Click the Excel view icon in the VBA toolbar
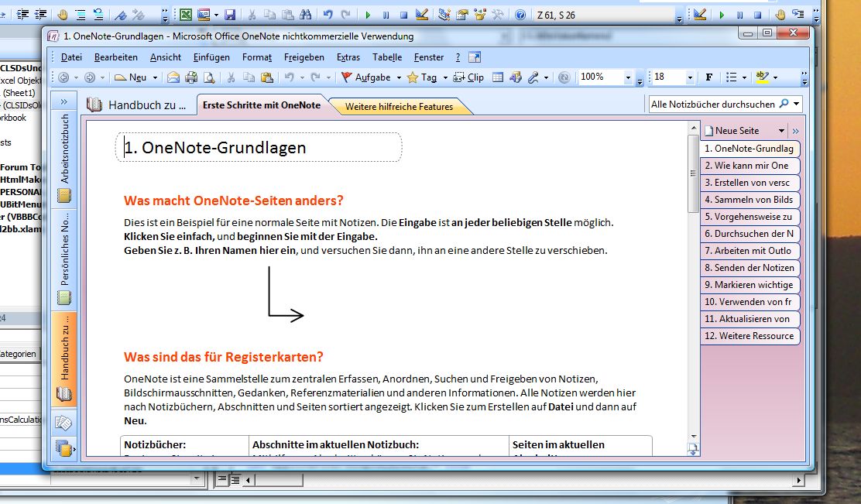 186,15
